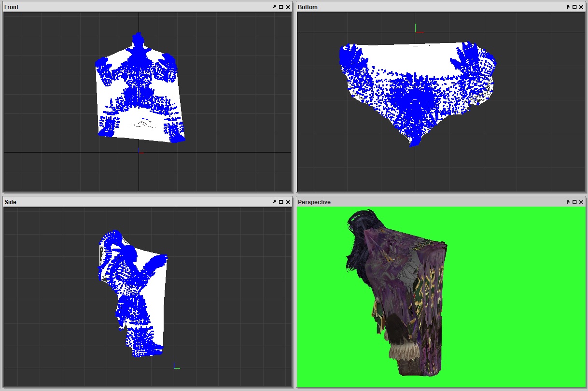Maximize the Perspective viewport panel
This screenshot has width=588, height=391.
(575, 202)
